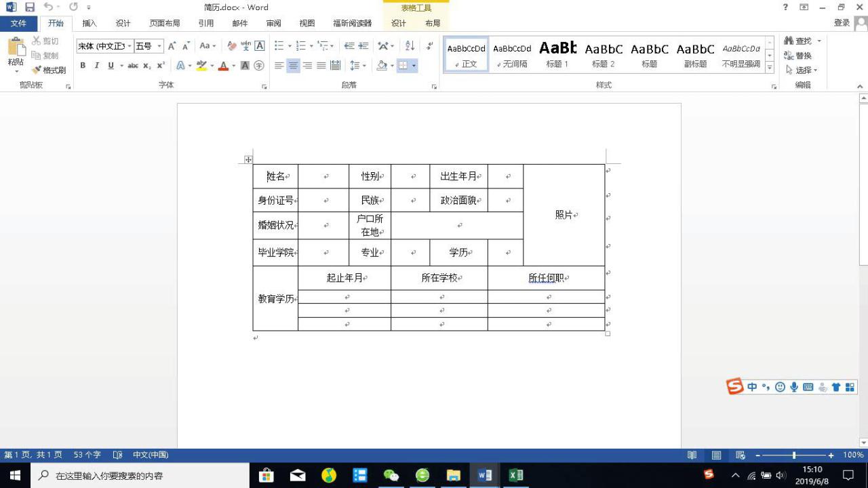Click Sign in (登录) link
Screen dimensions: 868x488
842,23
